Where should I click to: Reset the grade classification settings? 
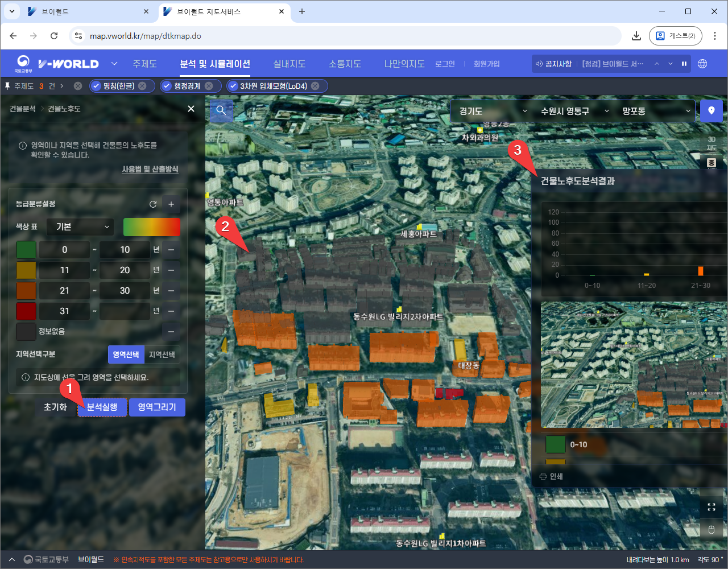tap(152, 204)
